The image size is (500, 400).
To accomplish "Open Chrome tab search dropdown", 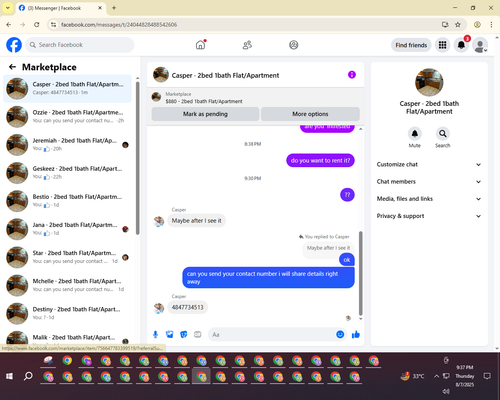I will 8,8.
